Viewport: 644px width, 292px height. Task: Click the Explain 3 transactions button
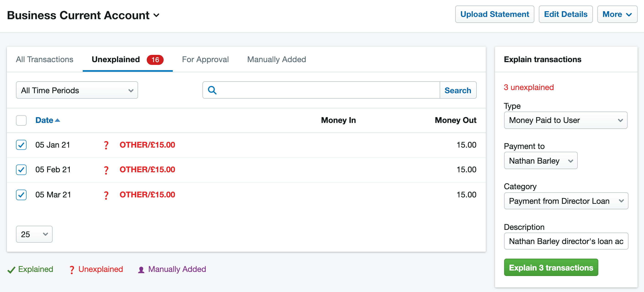[551, 268]
